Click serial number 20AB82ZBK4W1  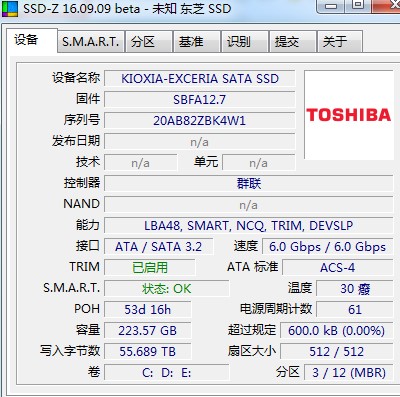point(200,120)
